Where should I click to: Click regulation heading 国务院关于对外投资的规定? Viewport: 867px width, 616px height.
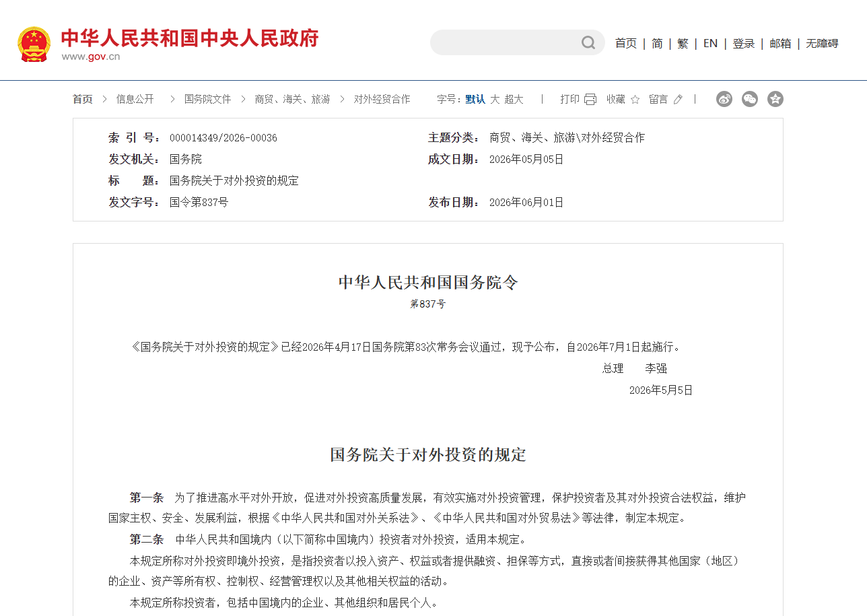click(x=428, y=455)
